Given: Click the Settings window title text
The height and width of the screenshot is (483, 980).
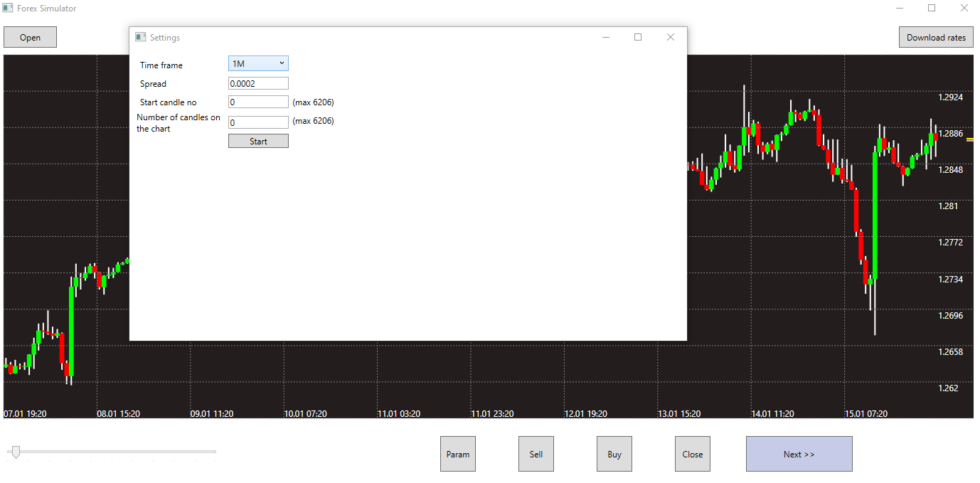Looking at the screenshot, I should coord(165,38).
